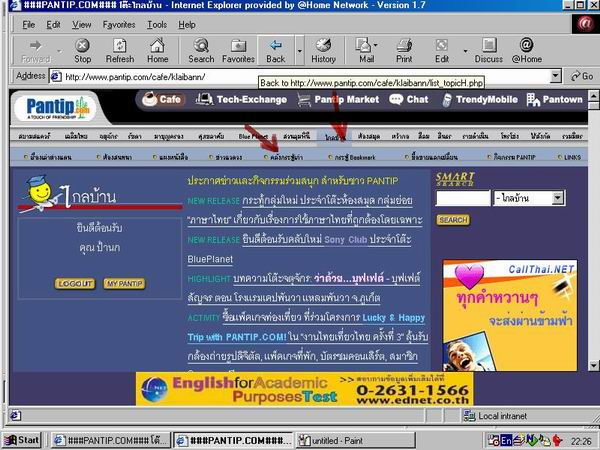Viewport: 600px width, 450px height.
Task: Expand the Forward button history arrow
Action: (x=59, y=51)
